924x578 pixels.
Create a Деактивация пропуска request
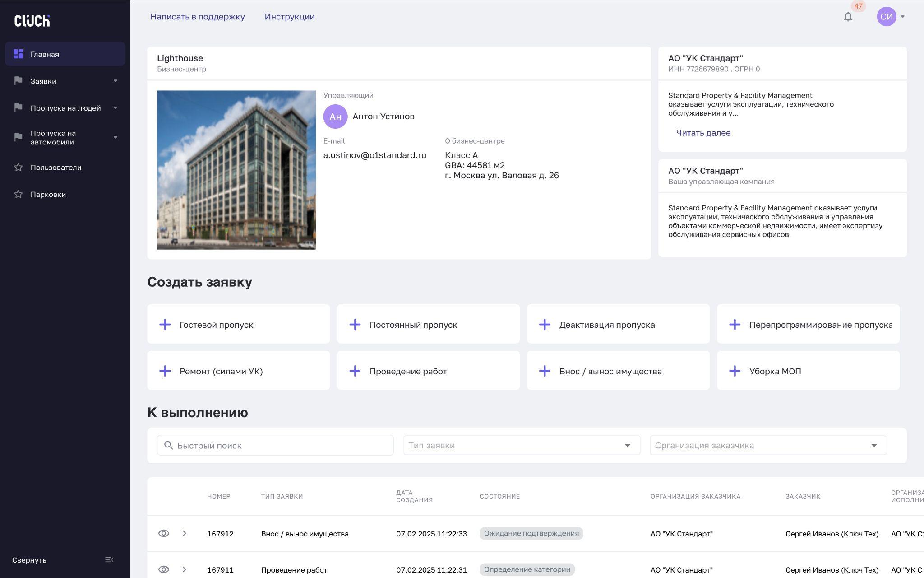coord(618,324)
